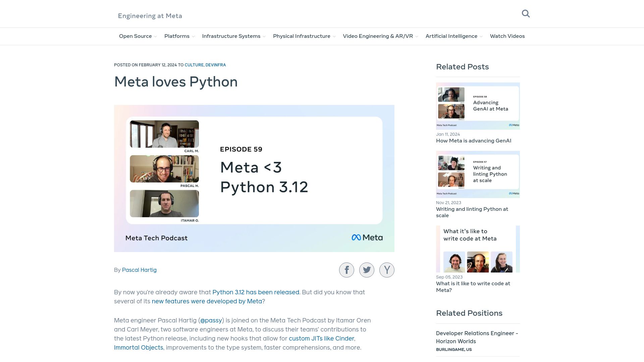
Task: Open author Pascal Hartig's page
Action: [x=139, y=270]
